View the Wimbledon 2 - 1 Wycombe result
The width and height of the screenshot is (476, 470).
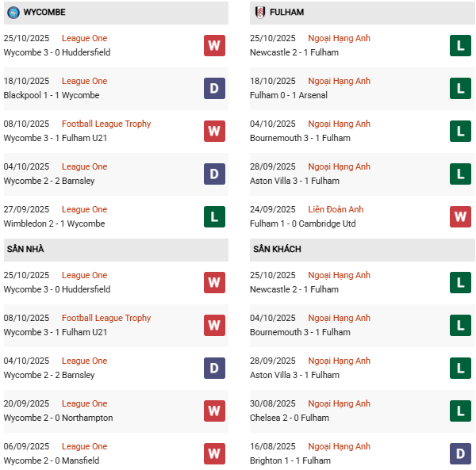click(54, 224)
